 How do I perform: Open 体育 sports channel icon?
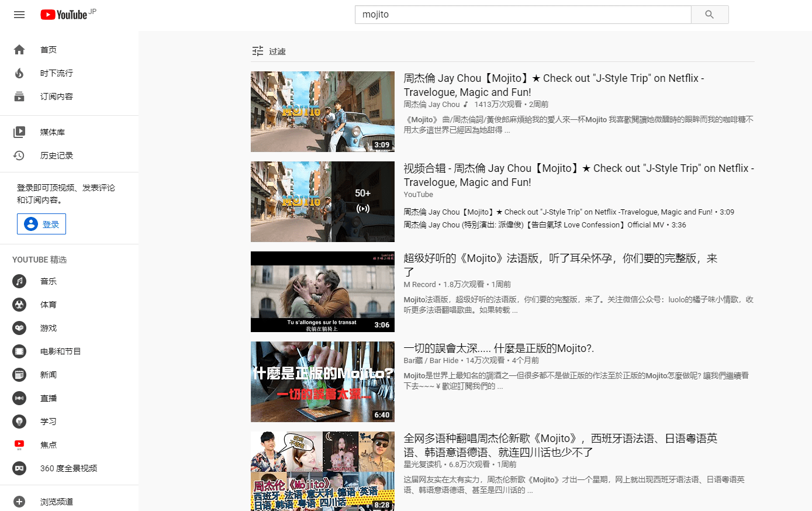[19, 305]
